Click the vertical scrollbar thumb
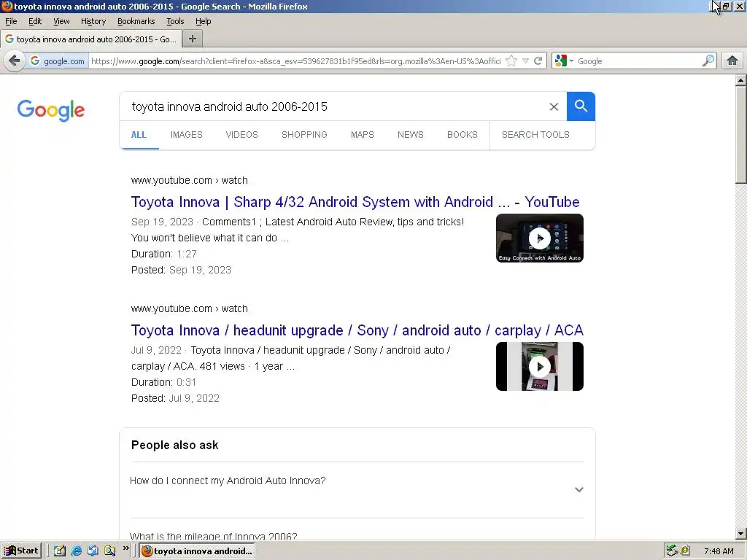The width and height of the screenshot is (747, 560). pos(741,135)
